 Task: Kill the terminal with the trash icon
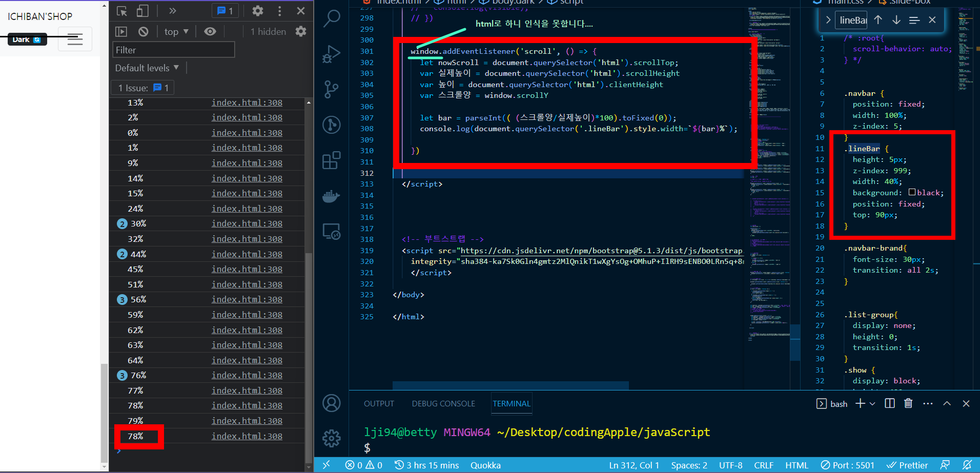(908, 404)
